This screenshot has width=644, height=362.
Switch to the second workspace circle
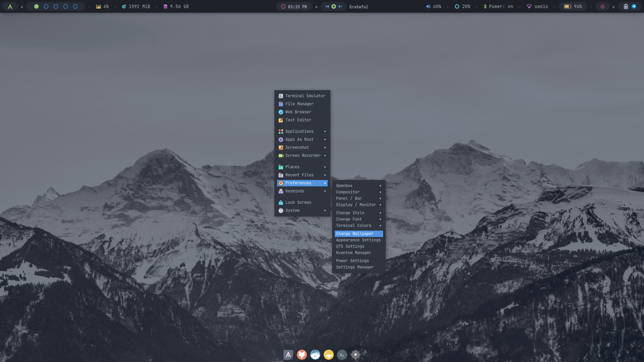point(46,6)
